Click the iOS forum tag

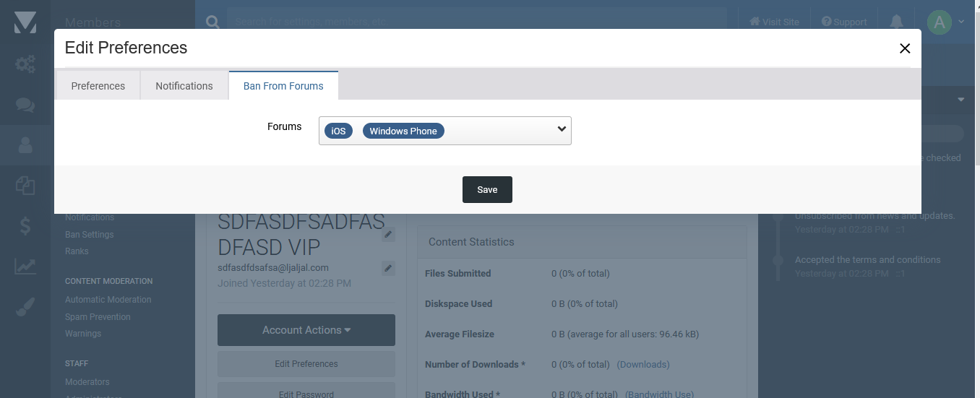[338, 131]
